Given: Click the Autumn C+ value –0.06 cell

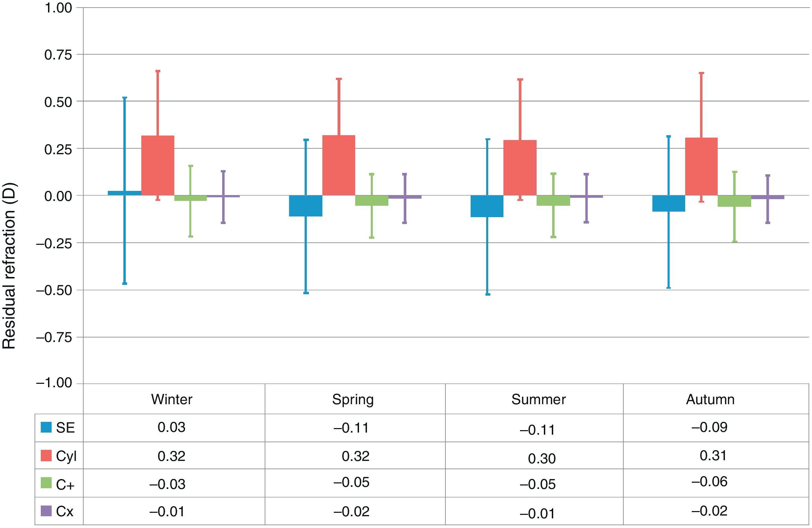Looking at the screenshot, I should (x=709, y=482).
